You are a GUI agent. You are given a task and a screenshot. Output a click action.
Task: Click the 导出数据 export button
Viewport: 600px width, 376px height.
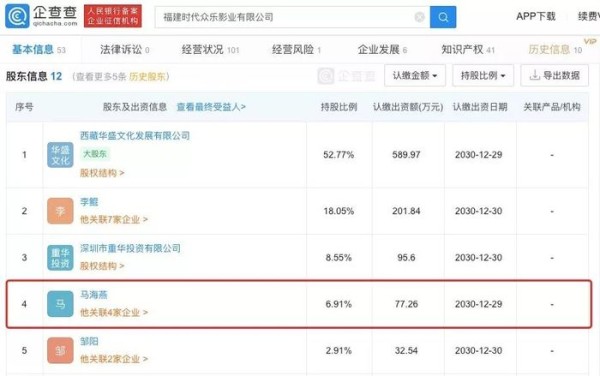point(554,75)
